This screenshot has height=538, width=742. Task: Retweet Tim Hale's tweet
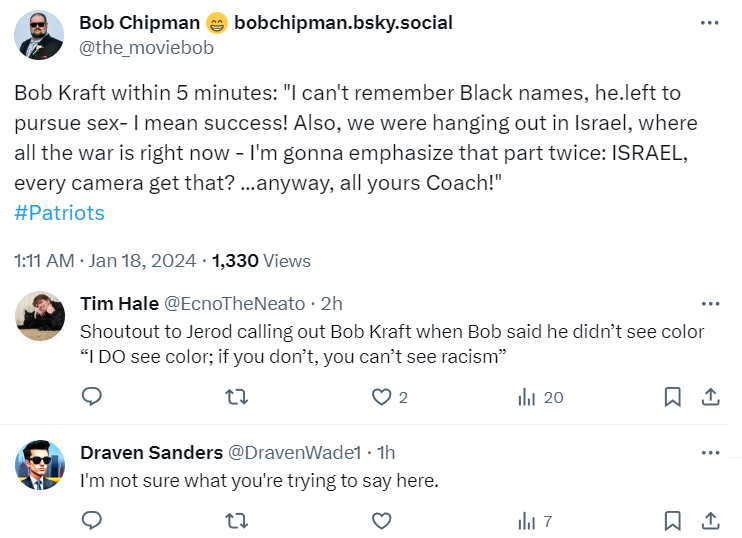237,397
